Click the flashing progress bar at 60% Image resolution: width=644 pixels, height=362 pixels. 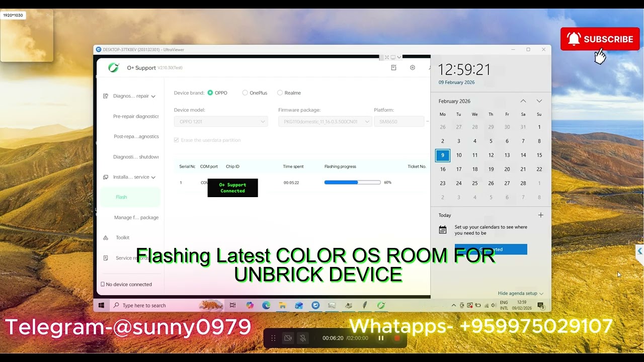[352, 183]
